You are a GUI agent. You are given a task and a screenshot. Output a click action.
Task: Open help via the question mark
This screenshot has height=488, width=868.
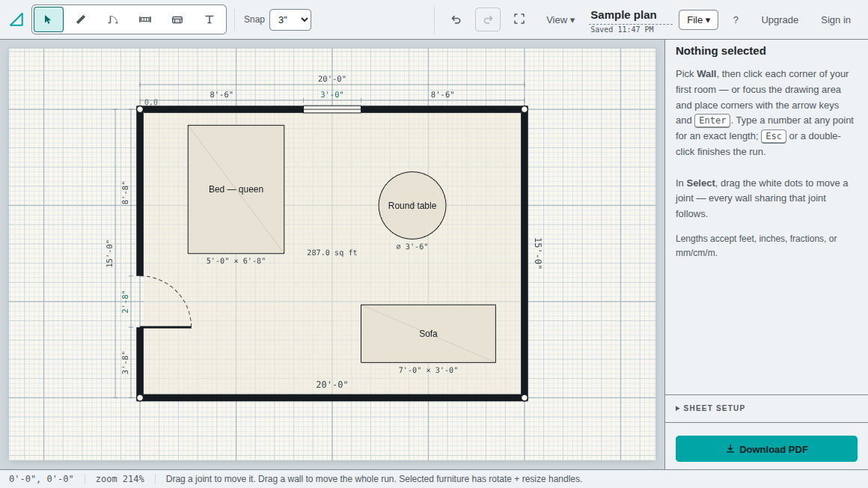pyautogui.click(x=736, y=20)
